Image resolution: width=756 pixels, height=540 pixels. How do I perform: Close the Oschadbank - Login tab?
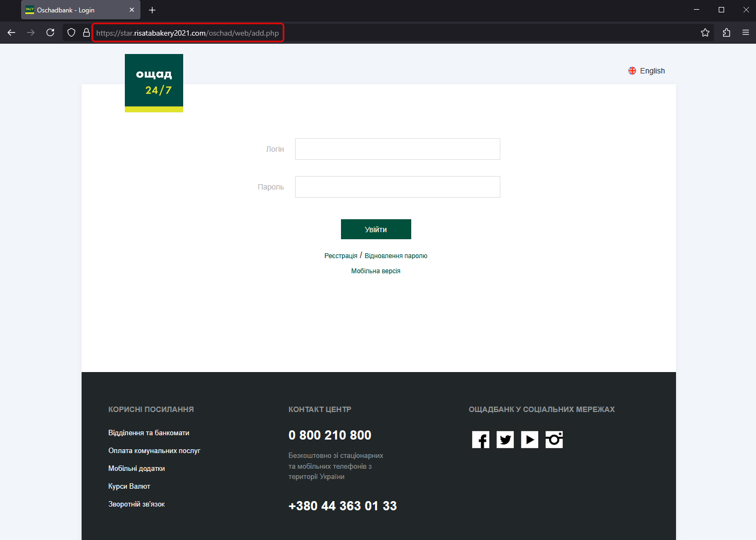[x=132, y=10]
